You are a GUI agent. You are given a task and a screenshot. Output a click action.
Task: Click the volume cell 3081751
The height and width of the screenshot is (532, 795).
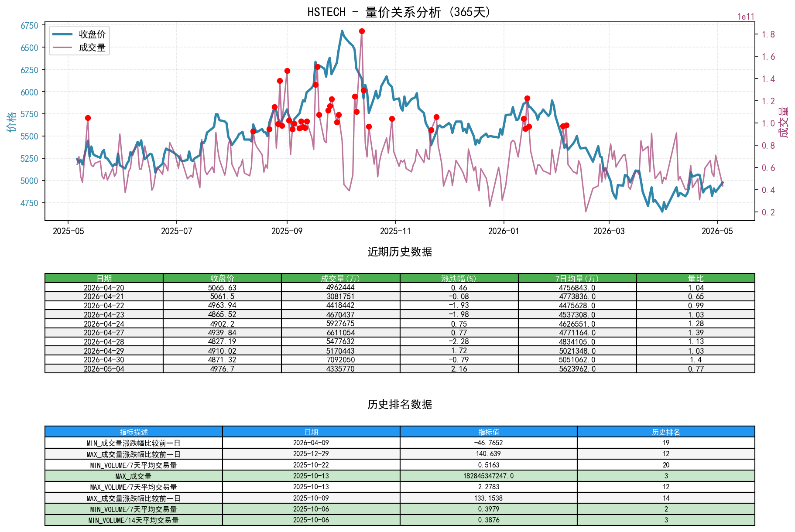click(x=340, y=297)
